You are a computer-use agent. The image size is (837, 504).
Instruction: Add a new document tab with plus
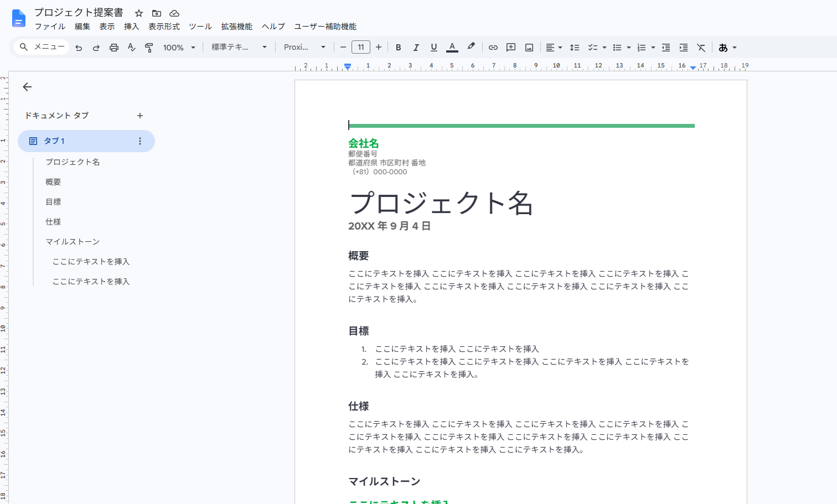coord(140,116)
